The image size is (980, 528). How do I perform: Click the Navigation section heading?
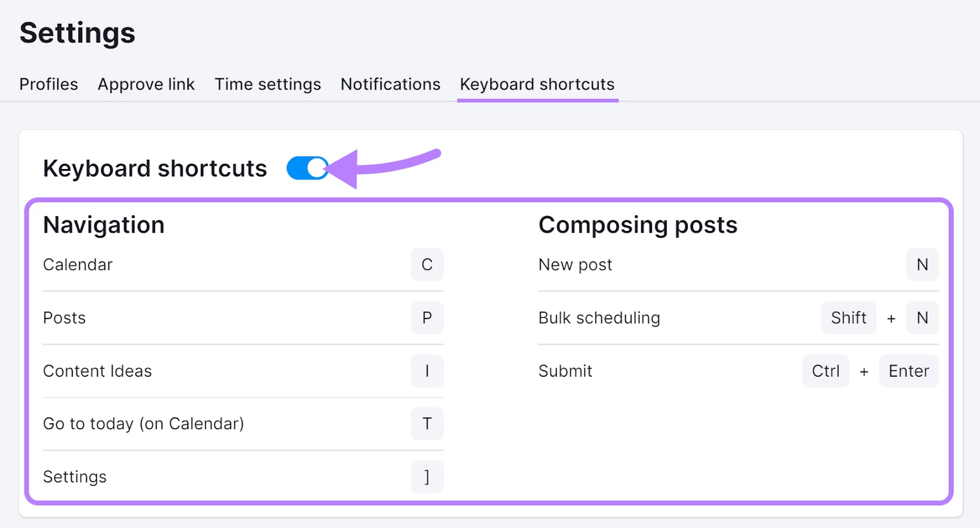(x=103, y=224)
